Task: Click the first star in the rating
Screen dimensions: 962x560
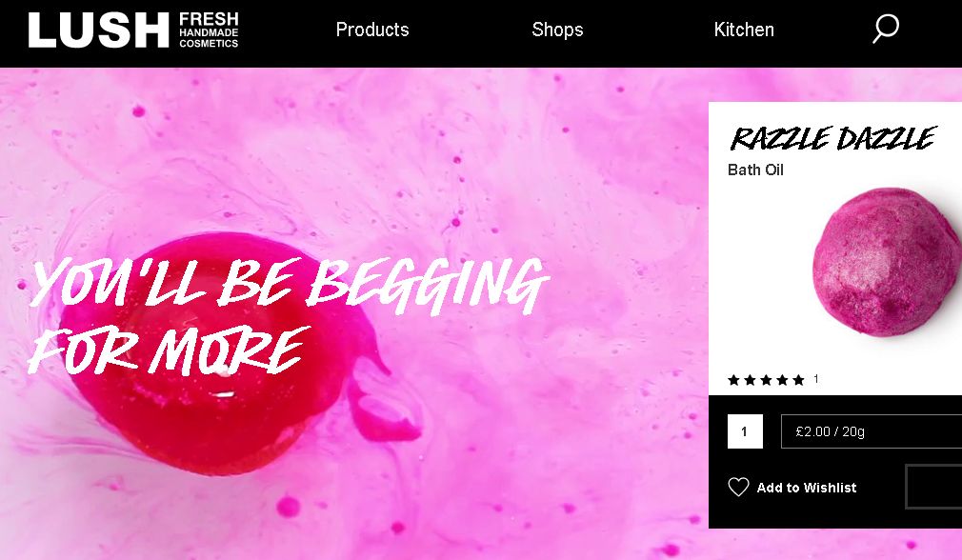Action: click(x=733, y=380)
